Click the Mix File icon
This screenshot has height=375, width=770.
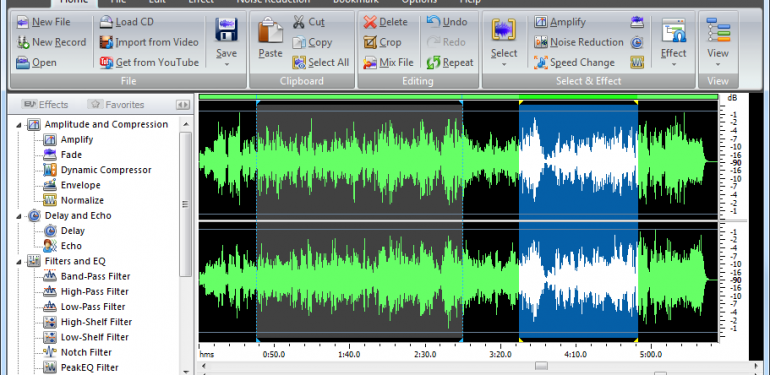point(370,63)
